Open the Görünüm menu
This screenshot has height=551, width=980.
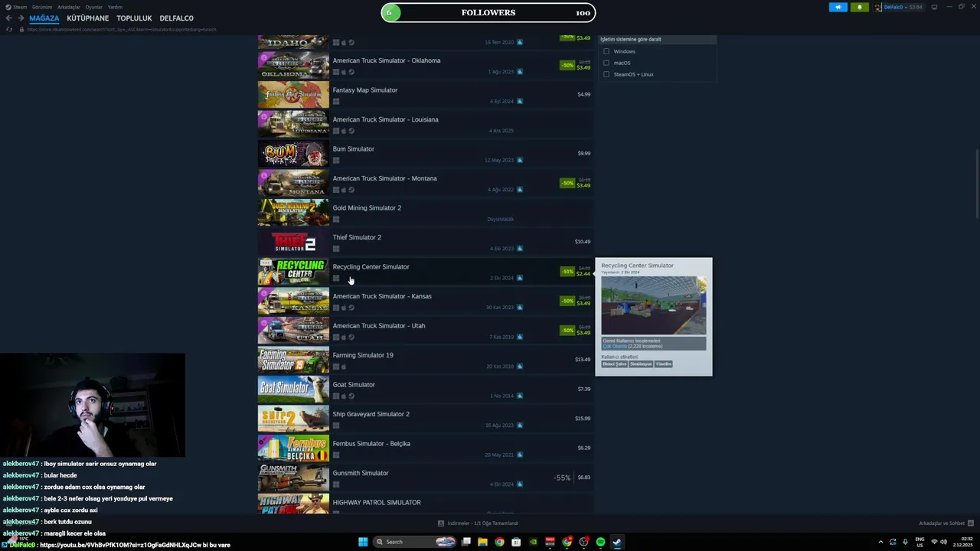pyautogui.click(x=42, y=7)
